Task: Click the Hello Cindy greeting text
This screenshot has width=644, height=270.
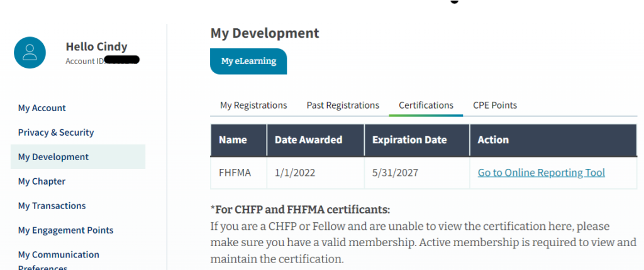Action: pos(96,47)
